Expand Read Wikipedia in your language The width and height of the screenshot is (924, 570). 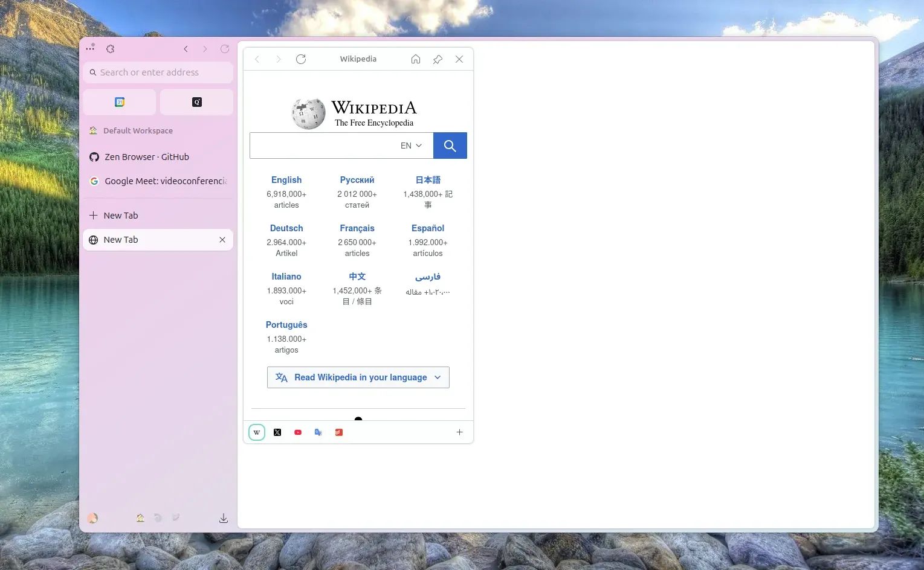coord(358,377)
